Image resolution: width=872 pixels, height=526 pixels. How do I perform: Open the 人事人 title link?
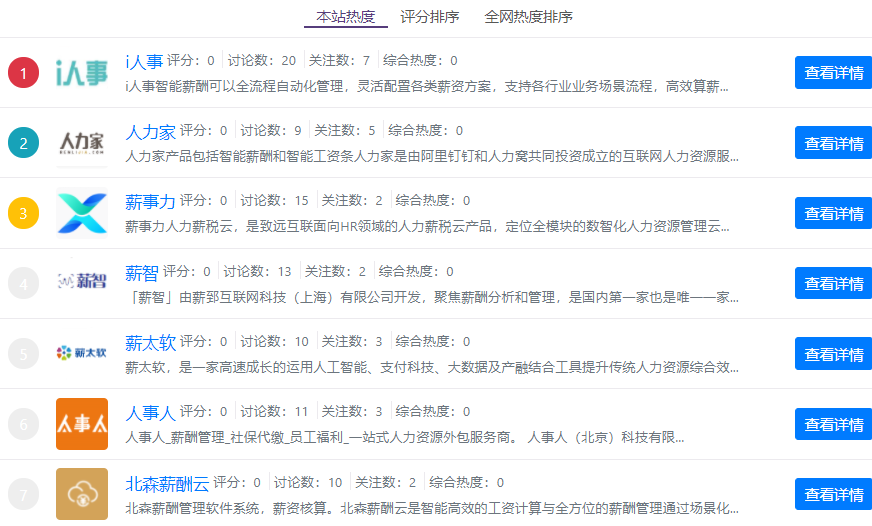point(150,413)
